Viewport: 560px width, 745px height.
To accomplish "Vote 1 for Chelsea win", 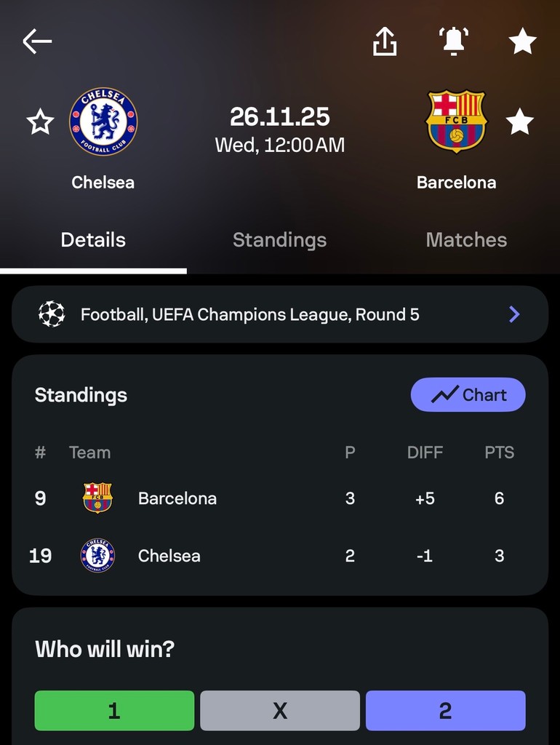I will coord(114,710).
